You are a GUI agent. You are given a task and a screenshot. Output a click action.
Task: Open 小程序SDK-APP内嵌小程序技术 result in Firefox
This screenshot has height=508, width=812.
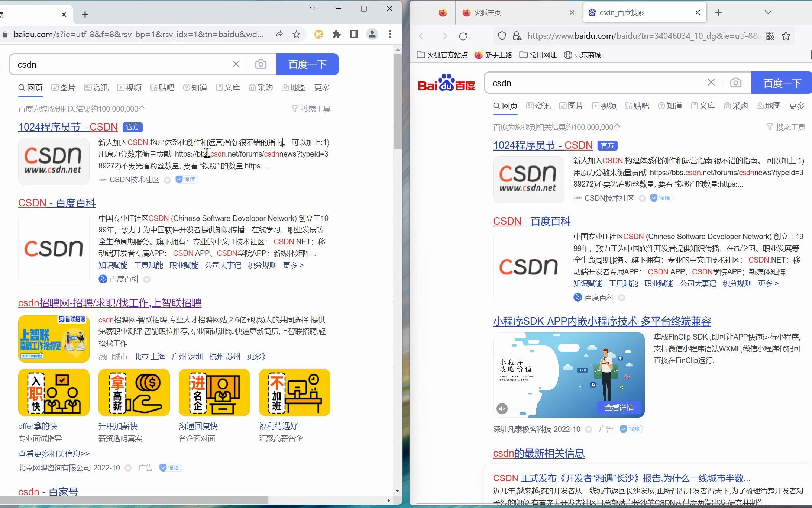[x=602, y=321]
